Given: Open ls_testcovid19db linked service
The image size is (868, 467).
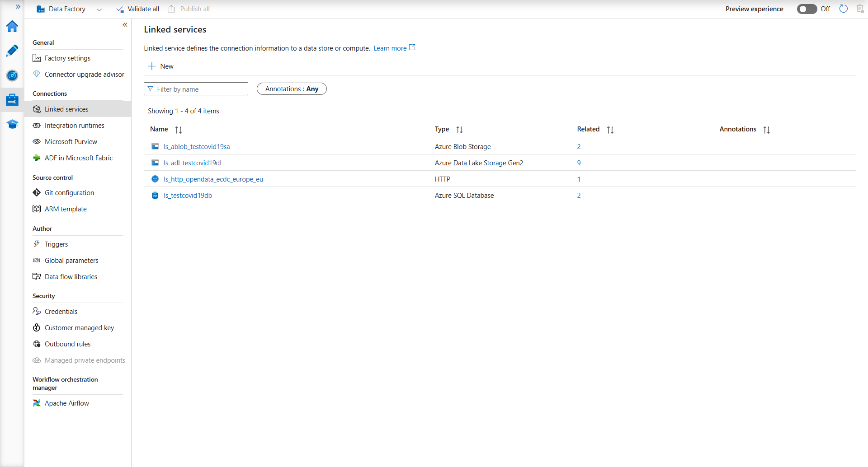Looking at the screenshot, I should (x=188, y=196).
